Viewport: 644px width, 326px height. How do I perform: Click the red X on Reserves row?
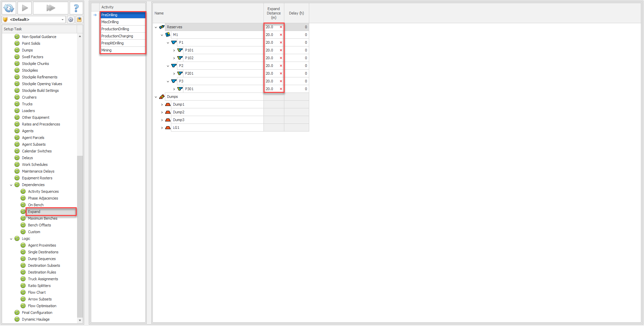(x=281, y=27)
